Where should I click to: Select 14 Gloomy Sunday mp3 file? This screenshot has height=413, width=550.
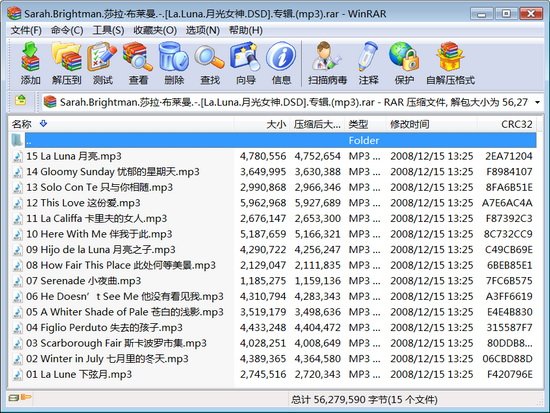tap(273, 172)
